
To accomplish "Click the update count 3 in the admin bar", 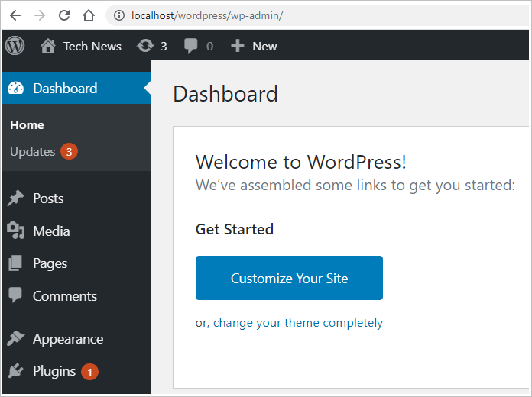I will pos(164,46).
